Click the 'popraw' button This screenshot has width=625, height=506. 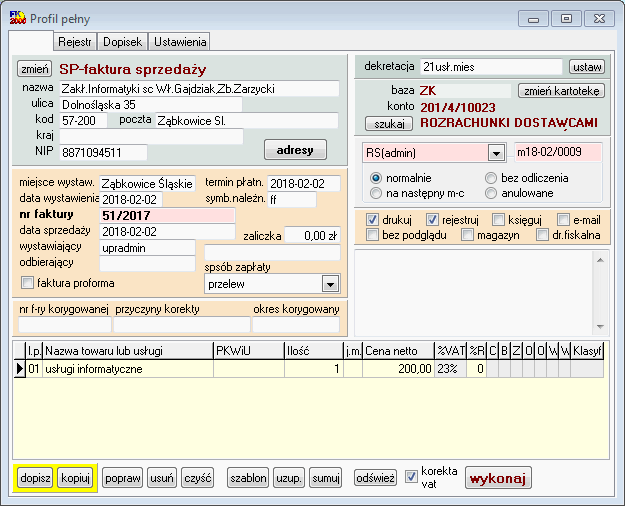click(122, 478)
